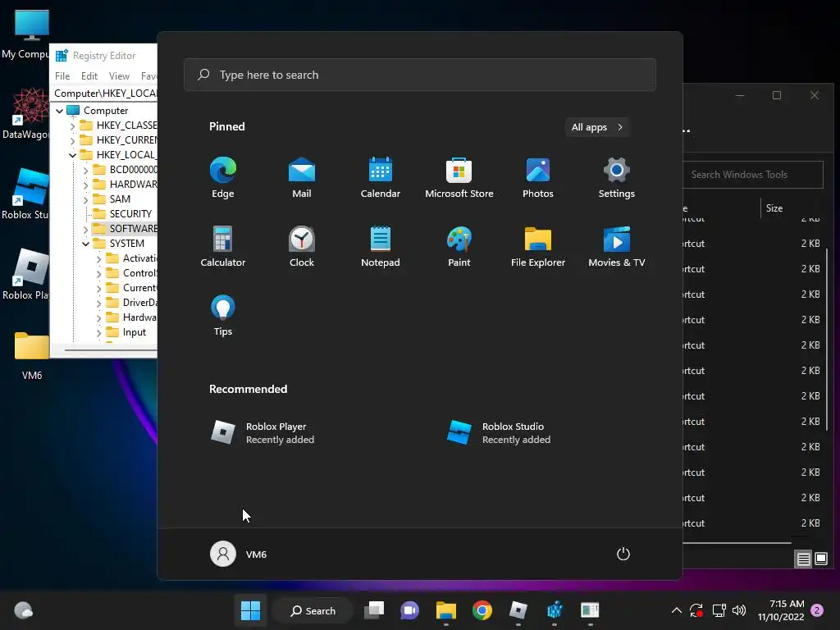Expand HKEY_CLASSES_ROOT in registry tree
The image size is (840, 630).
(73, 126)
